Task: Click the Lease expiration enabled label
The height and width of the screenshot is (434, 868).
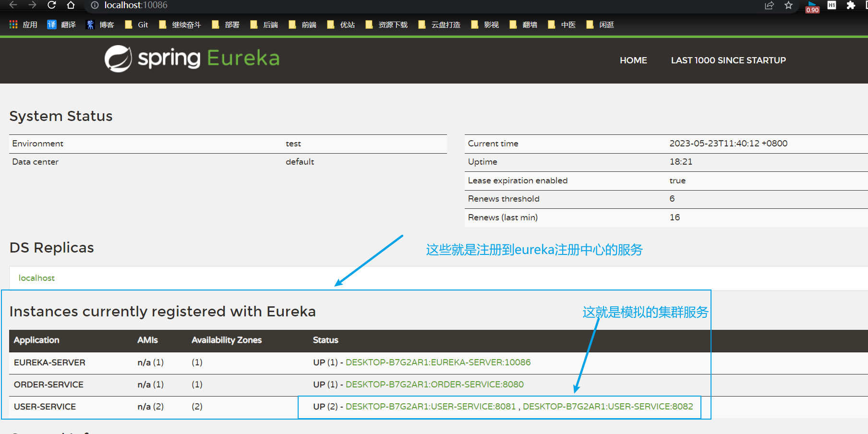Action: click(518, 181)
